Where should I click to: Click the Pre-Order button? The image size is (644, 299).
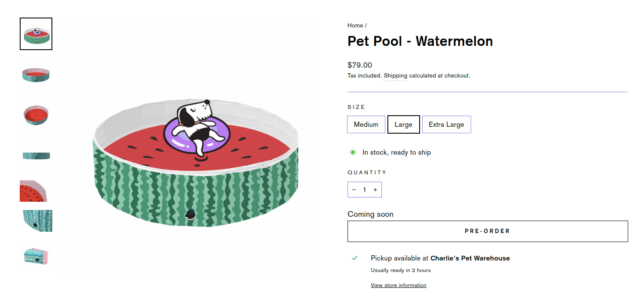pyautogui.click(x=487, y=231)
